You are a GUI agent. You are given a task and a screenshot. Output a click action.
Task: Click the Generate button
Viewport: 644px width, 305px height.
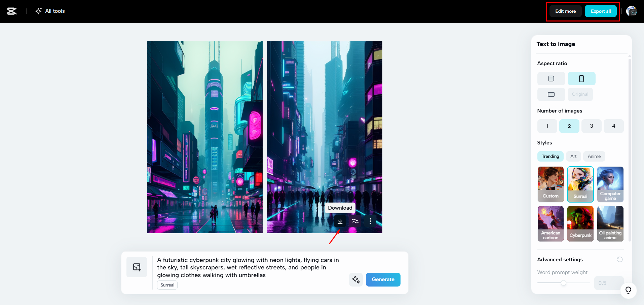click(x=383, y=279)
